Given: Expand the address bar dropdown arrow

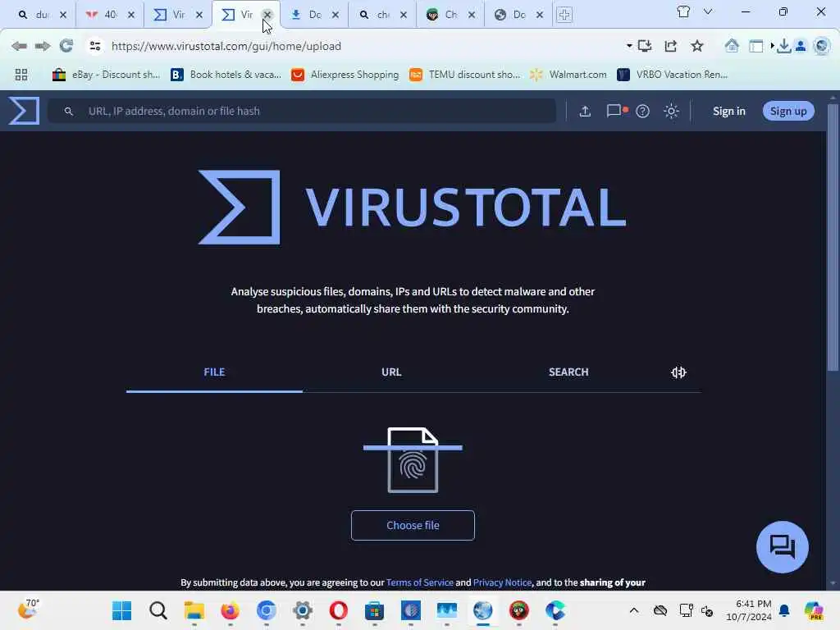Looking at the screenshot, I should pos(629,46).
